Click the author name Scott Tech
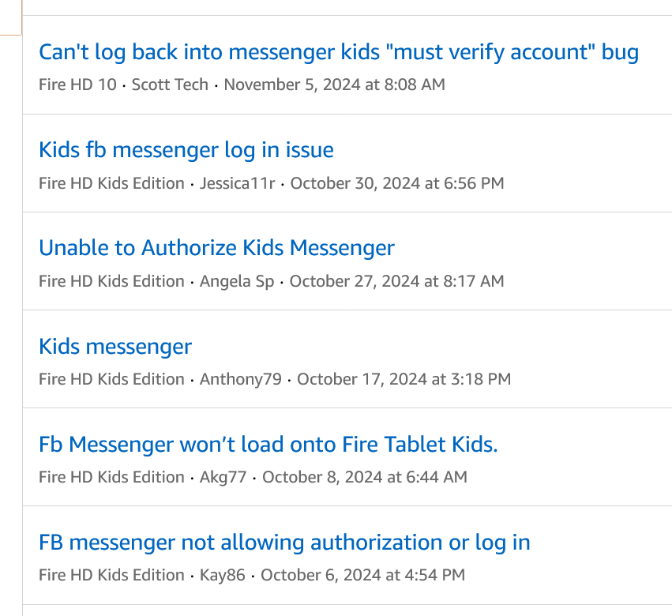 [x=170, y=84]
